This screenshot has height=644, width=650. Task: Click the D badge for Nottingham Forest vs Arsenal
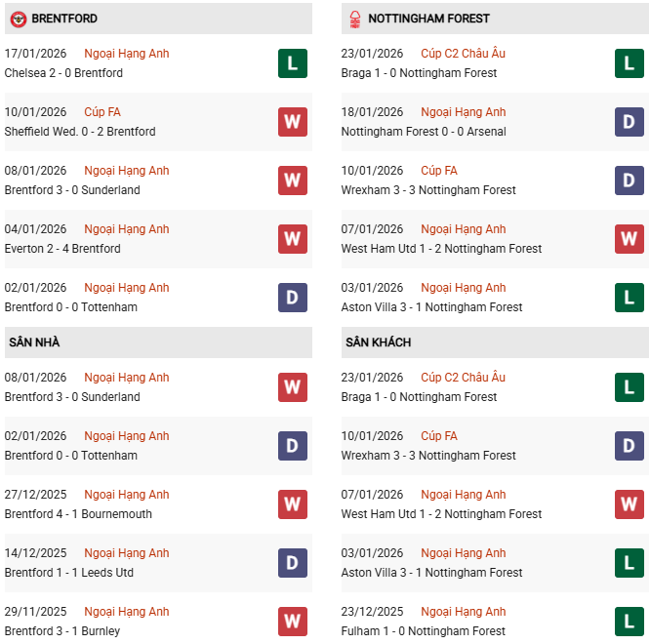pyautogui.click(x=629, y=122)
